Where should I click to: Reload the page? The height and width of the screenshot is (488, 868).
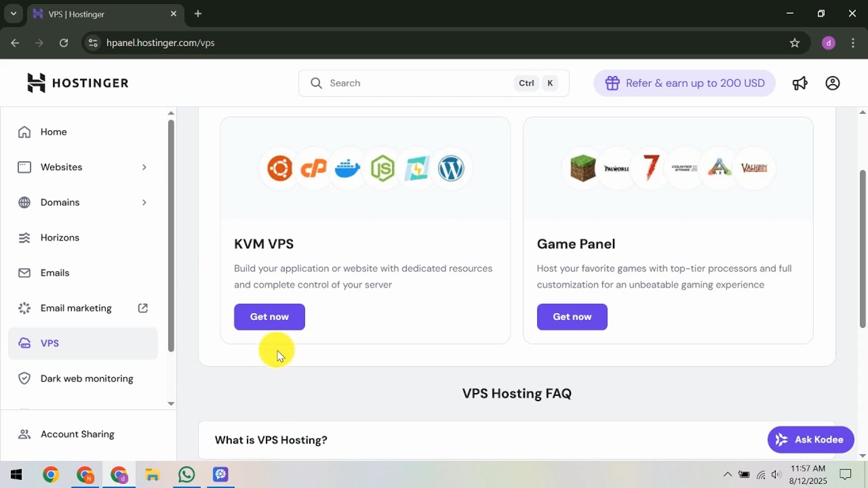pos(64,43)
